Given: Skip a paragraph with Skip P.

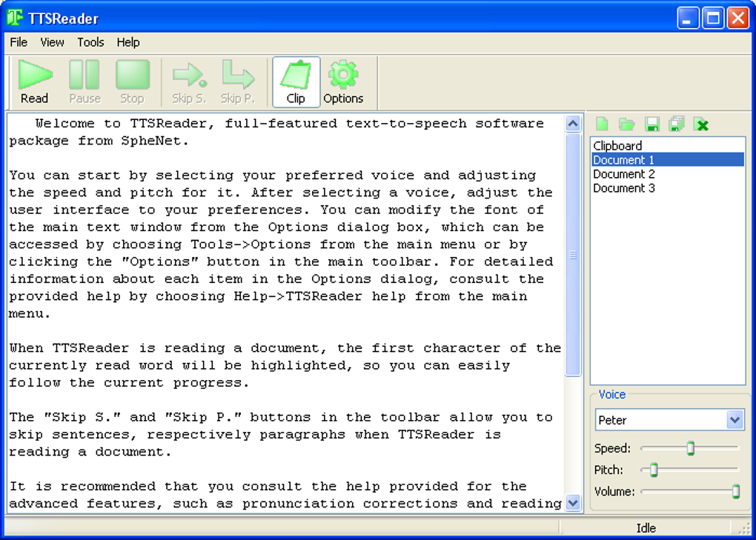Looking at the screenshot, I should (x=237, y=82).
